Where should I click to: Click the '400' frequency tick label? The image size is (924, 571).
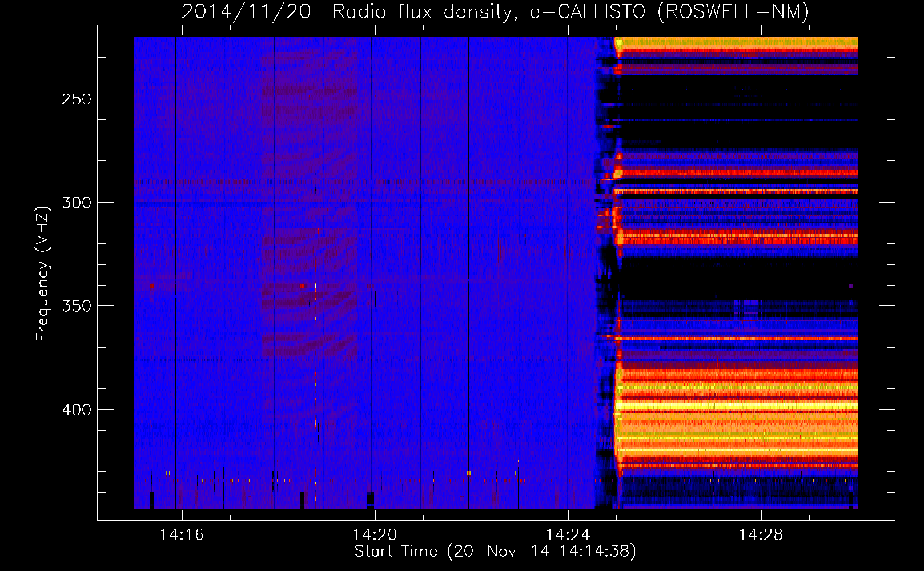[x=77, y=410]
